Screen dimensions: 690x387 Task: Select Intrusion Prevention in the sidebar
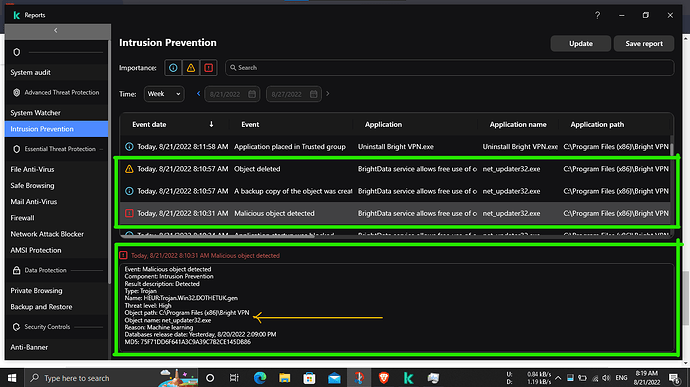(56, 129)
